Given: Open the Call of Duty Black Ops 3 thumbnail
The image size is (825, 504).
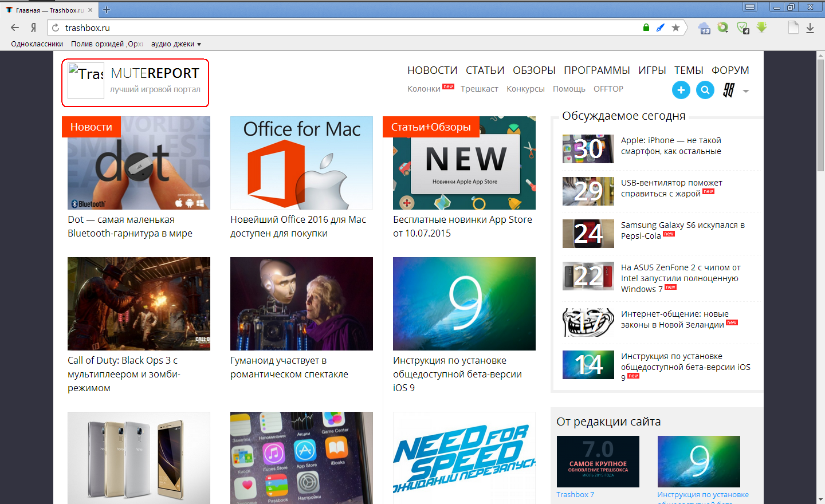Looking at the screenshot, I should pos(139,304).
